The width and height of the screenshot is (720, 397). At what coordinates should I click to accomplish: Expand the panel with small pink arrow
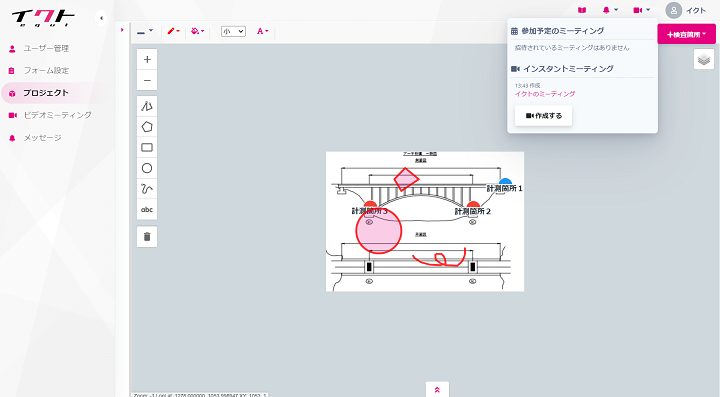tap(122, 30)
